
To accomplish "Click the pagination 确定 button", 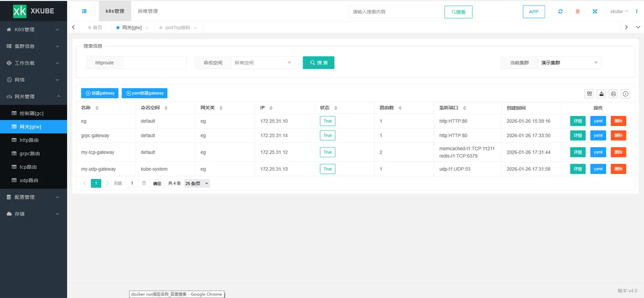I will click(157, 183).
